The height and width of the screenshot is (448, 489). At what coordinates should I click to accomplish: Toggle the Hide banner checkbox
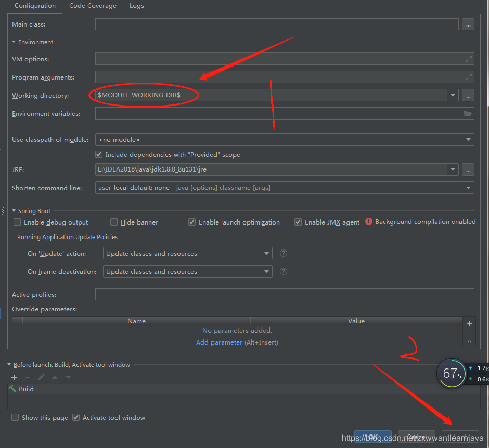[x=114, y=222]
